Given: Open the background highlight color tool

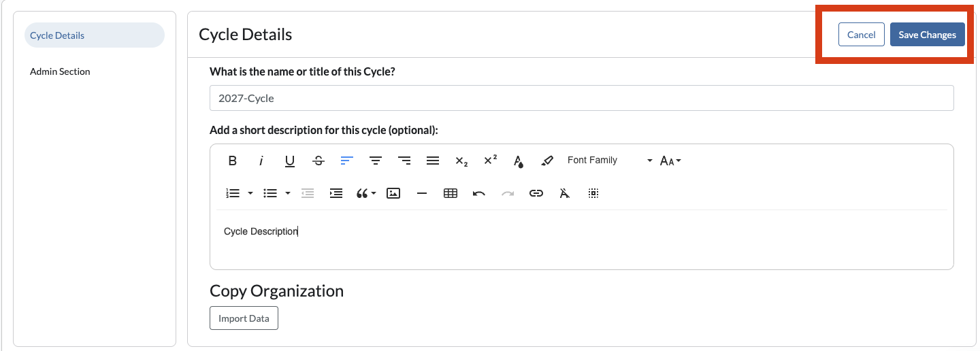Looking at the screenshot, I should coord(547,161).
